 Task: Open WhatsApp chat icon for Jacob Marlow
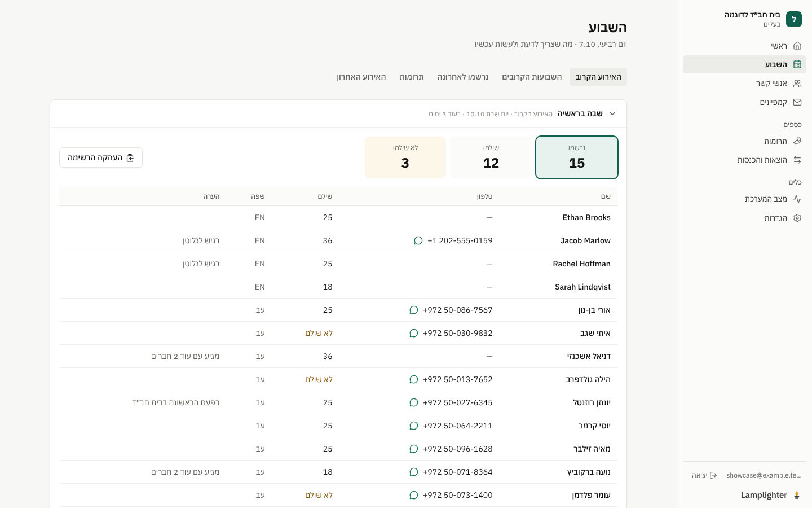418,240
